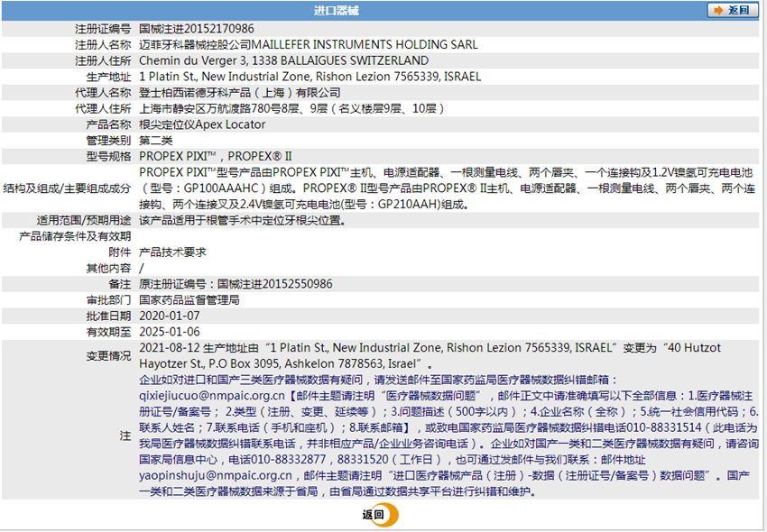
Task: Click the 产品技术要求 attachment value
Action: click(x=172, y=252)
